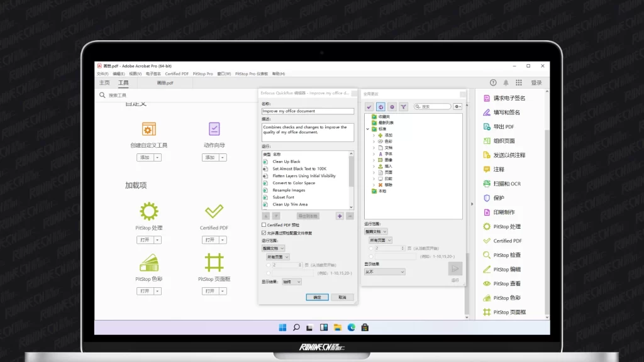Open the PitStop Pro menu
Screen dimensions: 644x362
(x=203, y=74)
